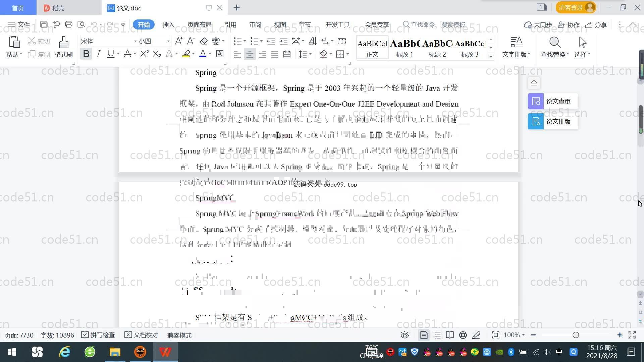Open the 论文排版 paper formatting tool
Screen dimensions: 644x362
[x=553, y=121]
